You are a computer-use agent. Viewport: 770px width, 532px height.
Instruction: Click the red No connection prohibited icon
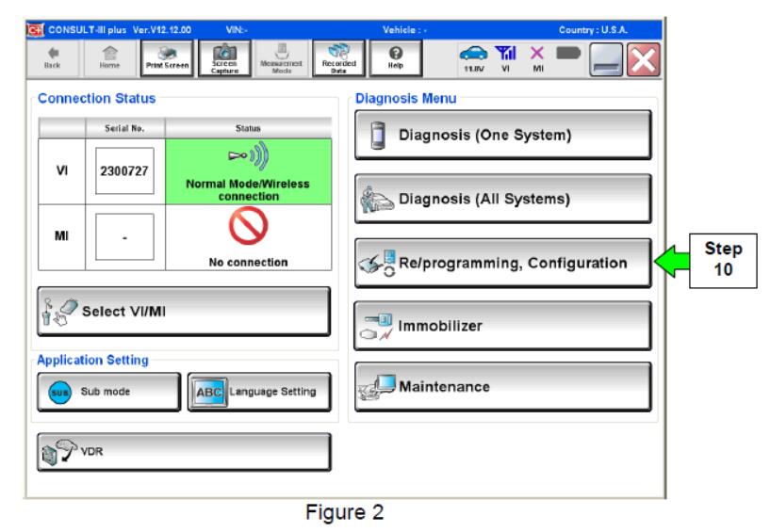coord(249,226)
